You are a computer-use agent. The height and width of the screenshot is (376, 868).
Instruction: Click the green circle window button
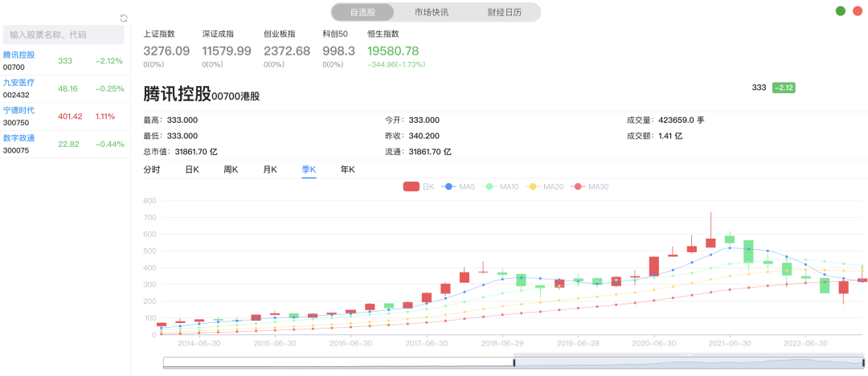pos(841,11)
